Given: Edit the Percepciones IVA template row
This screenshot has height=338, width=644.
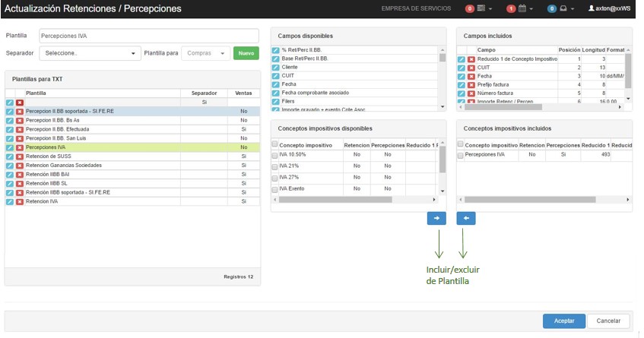Looking at the screenshot, I should (9, 147).
